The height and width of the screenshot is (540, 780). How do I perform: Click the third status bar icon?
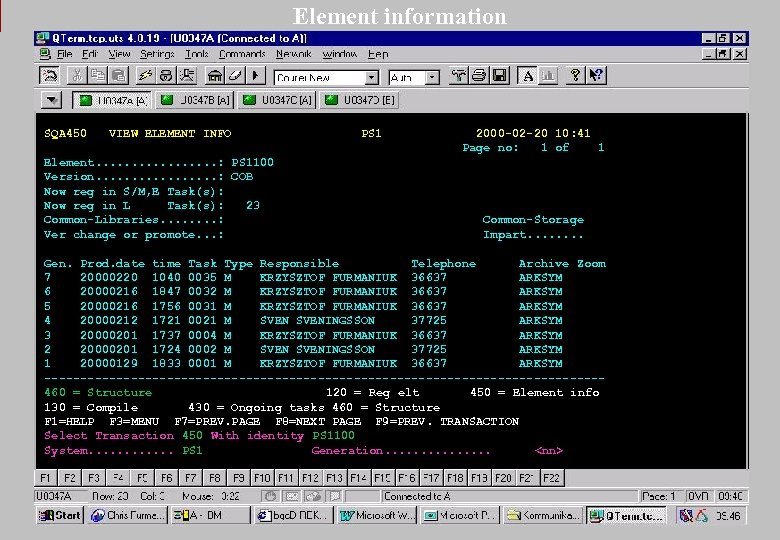[x=313, y=496]
